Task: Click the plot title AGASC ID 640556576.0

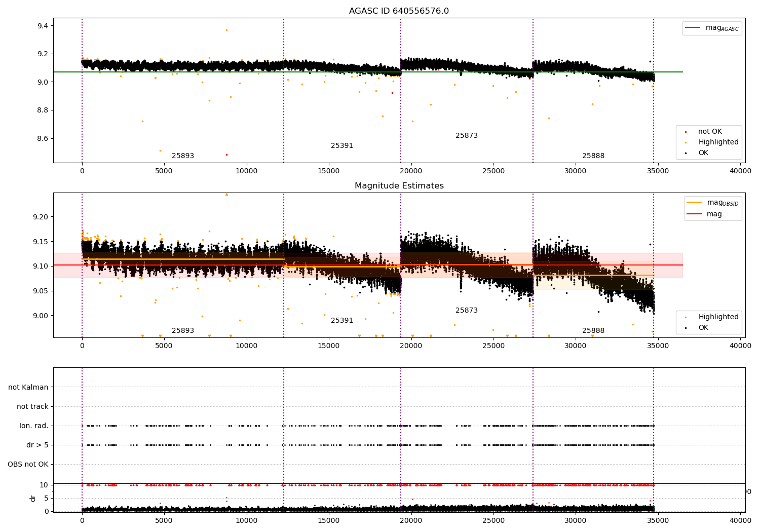Action: point(399,11)
